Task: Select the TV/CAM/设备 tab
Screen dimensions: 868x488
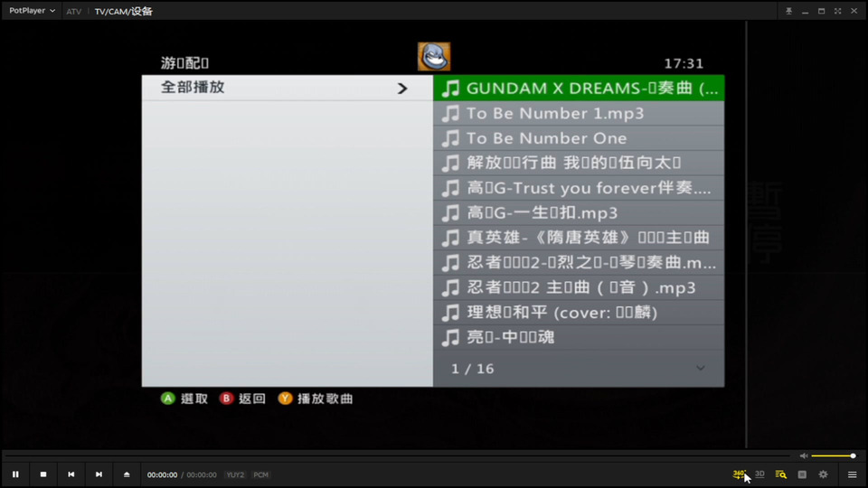Action: [124, 11]
